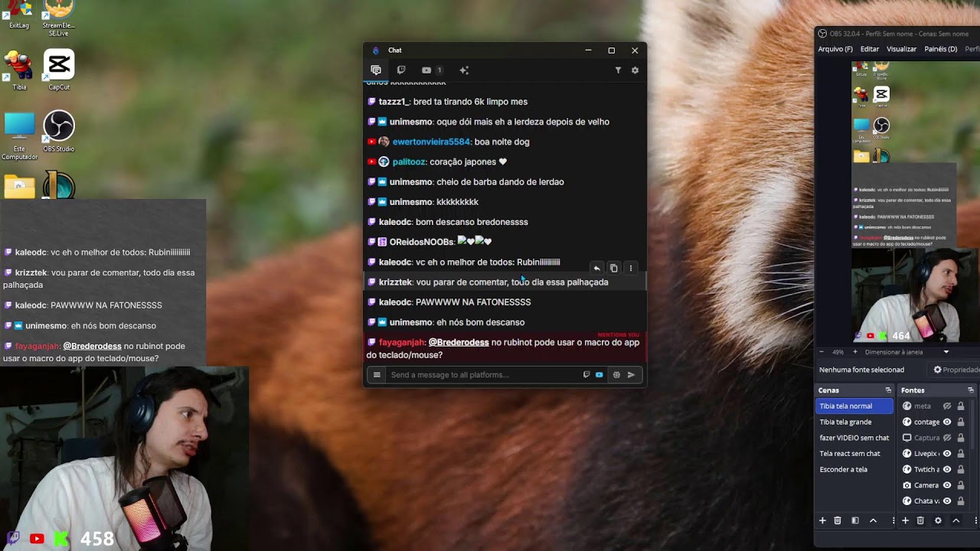Move source up with arrow in Fontes
The image size is (980, 551).
pos(955,520)
